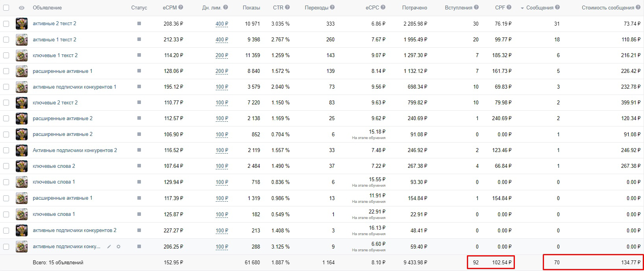This screenshot has width=644, height=271.
Task: Click the eye visibility icon in header
Action: point(22,7)
